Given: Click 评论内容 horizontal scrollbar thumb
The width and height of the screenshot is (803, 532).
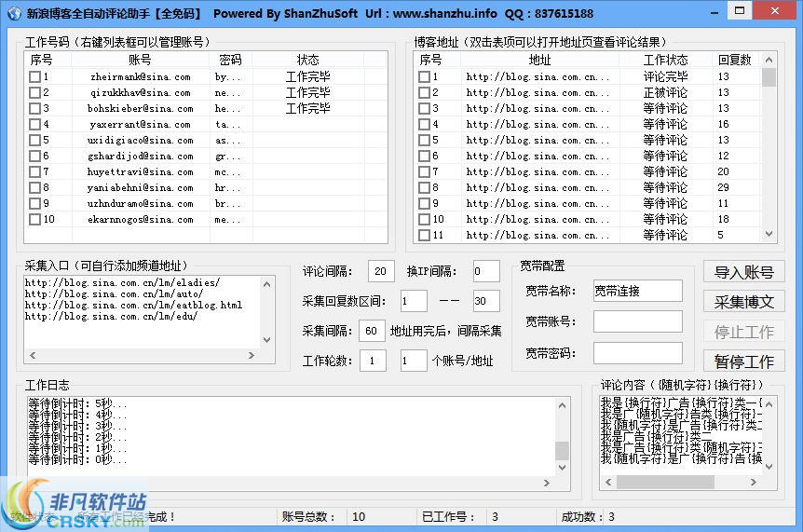Looking at the screenshot, I should pyautogui.click(x=665, y=482).
